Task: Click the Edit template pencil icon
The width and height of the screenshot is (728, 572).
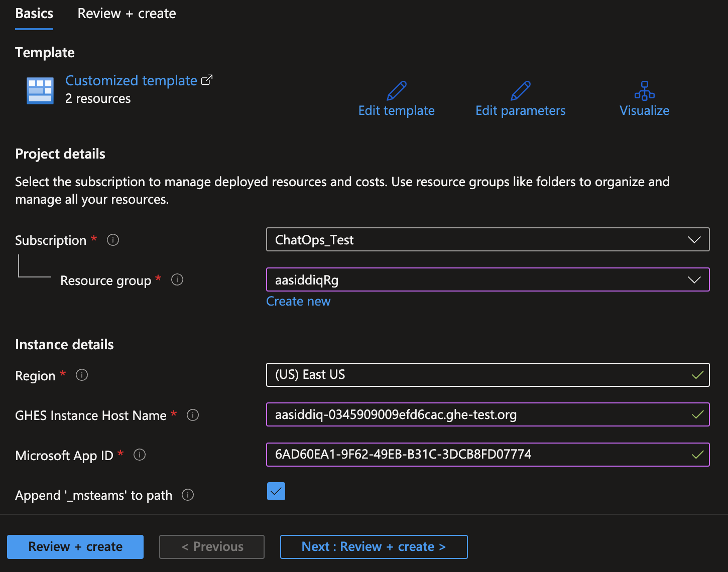Action: pos(397,91)
